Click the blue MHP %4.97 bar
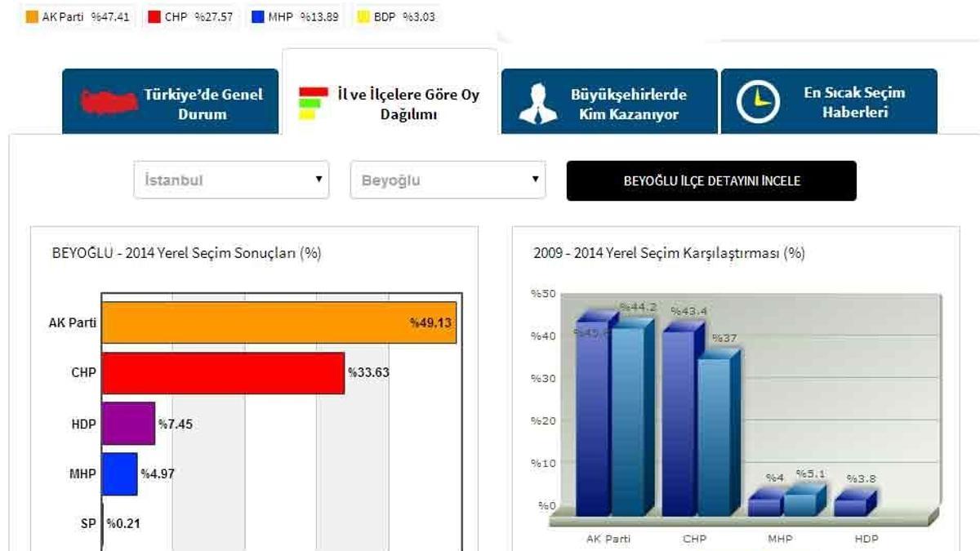Image resolution: width=980 pixels, height=551 pixels. click(119, 474)
